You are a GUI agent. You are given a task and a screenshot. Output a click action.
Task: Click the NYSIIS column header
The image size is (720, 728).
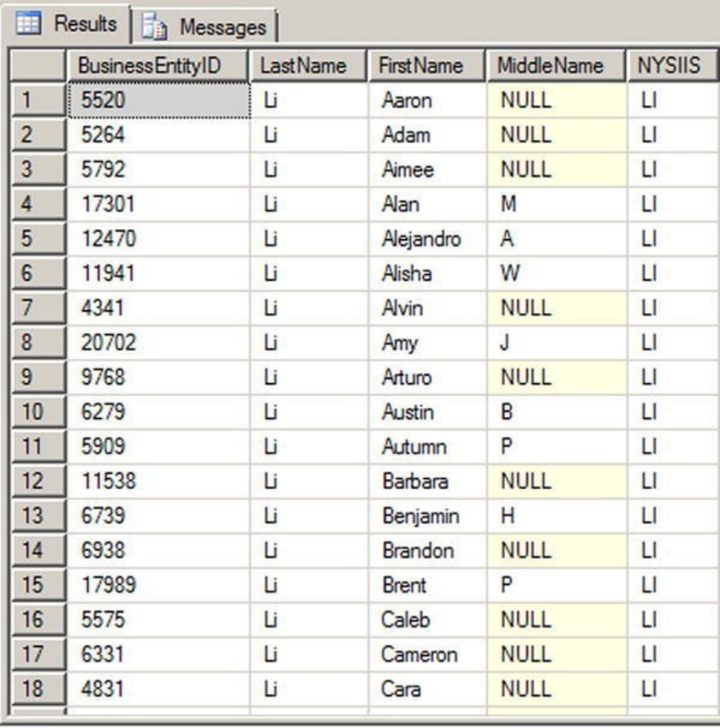671,66
